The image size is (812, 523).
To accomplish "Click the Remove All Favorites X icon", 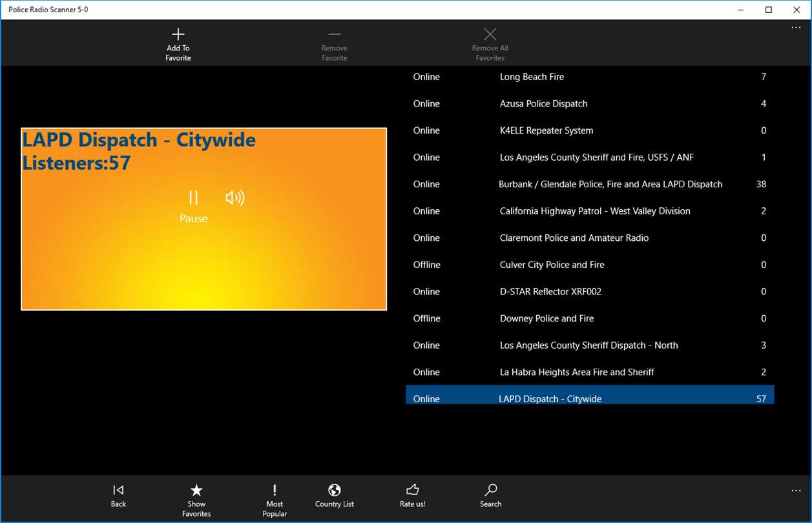I will [490, 34].
